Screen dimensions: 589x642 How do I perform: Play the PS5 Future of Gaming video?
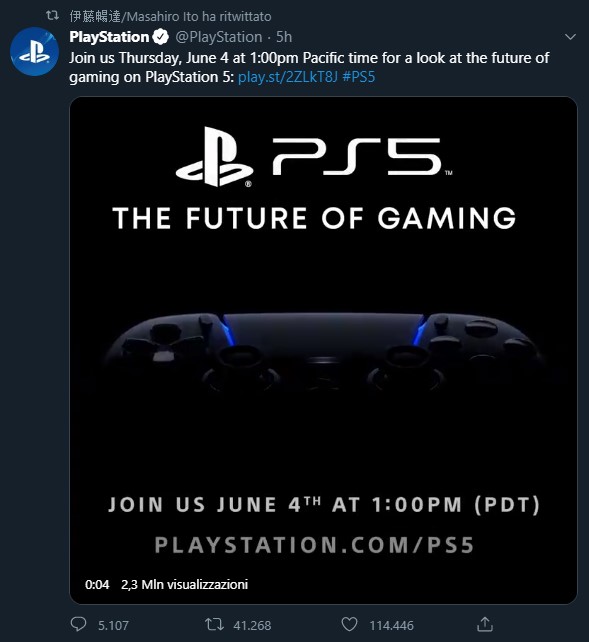[x=323, y=350]
